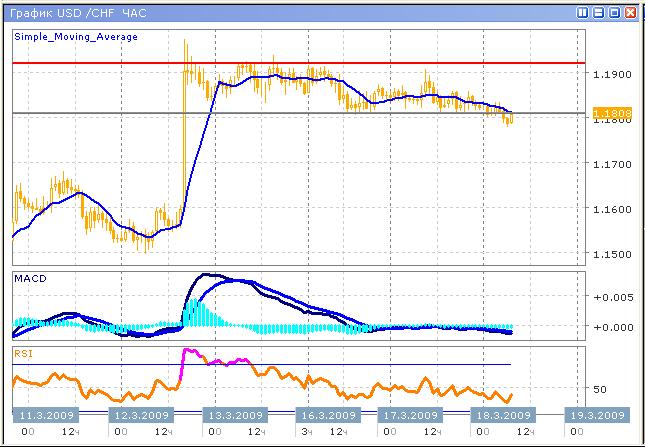Click the date marker 17.3.2009
The height and width of the screenshot is (447, 645).
point(409,415)
